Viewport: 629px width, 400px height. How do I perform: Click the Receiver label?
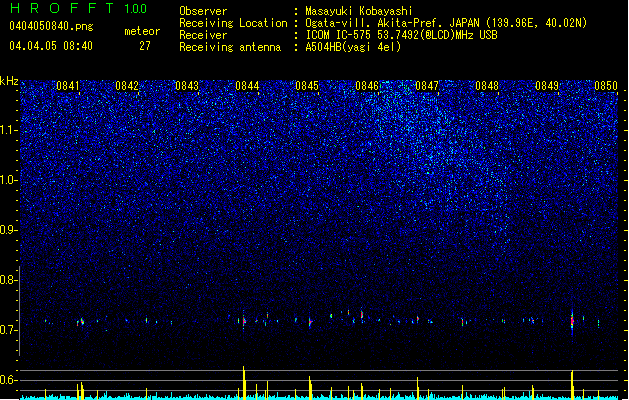[203, 35]
